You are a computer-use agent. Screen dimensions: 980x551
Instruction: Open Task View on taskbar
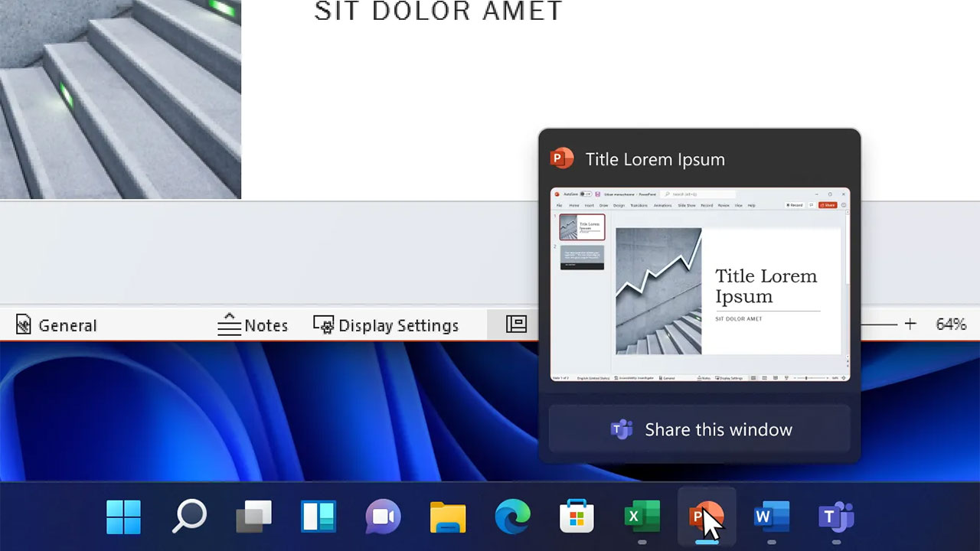pyautogui.click(x=253, y=517)
